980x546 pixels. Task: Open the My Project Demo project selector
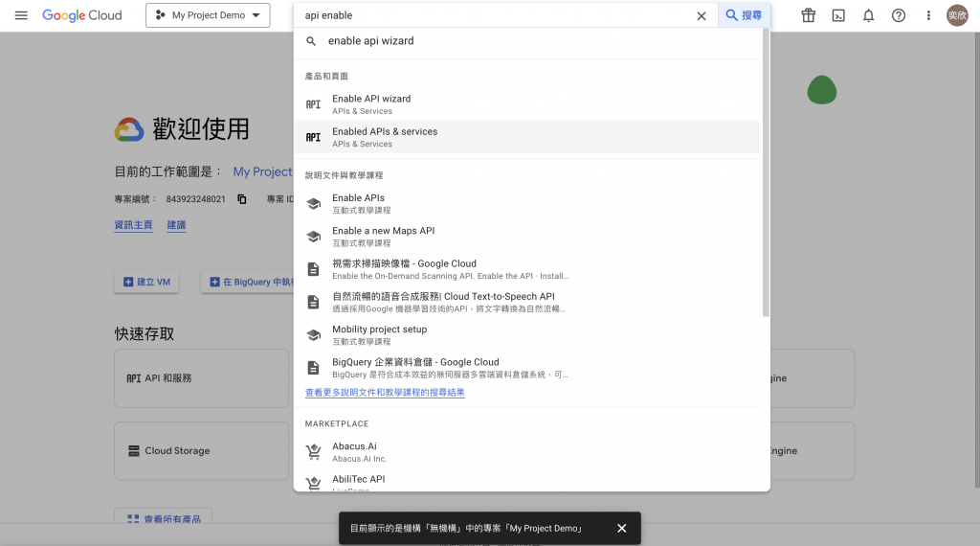tap(208, 15)
